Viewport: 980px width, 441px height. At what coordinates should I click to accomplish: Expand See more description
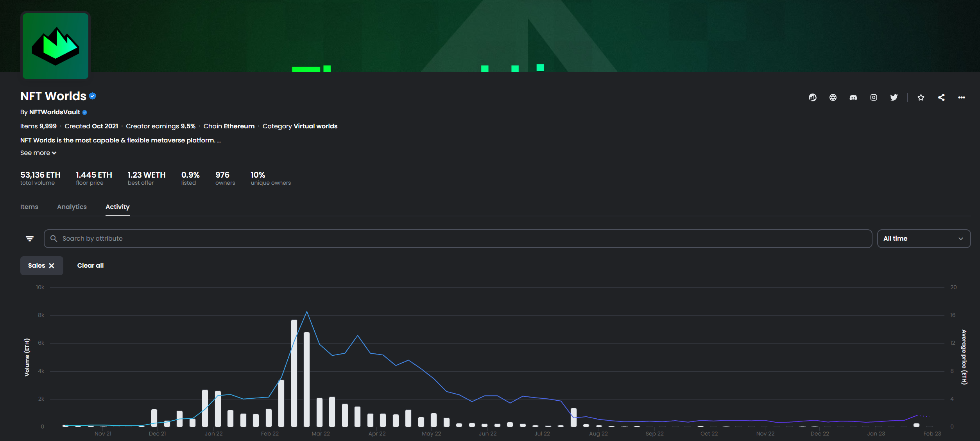pyautogui.click(x=38, y=153)
